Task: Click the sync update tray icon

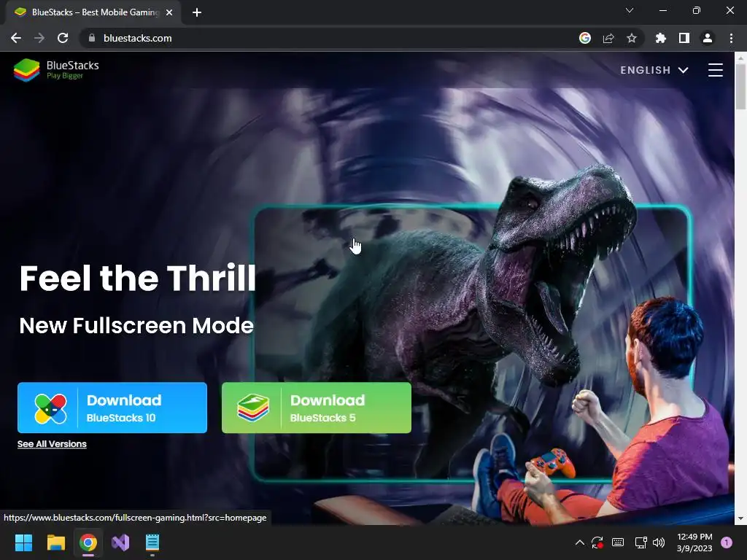Action: point(597,542)
